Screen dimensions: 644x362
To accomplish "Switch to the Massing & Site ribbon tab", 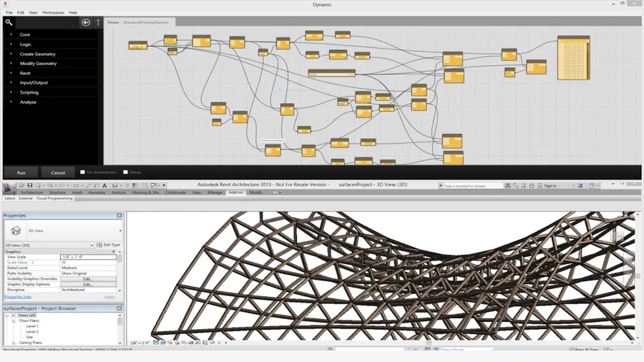I will pos(145,192).
